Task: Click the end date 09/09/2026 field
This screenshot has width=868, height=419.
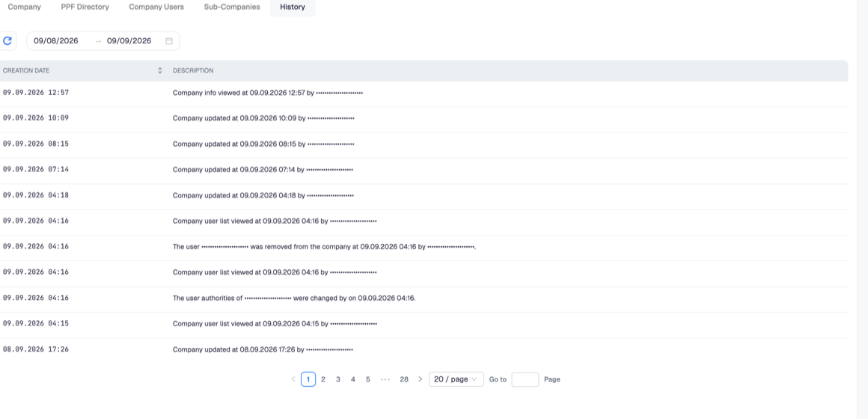Action: click(x=129, y=41)
